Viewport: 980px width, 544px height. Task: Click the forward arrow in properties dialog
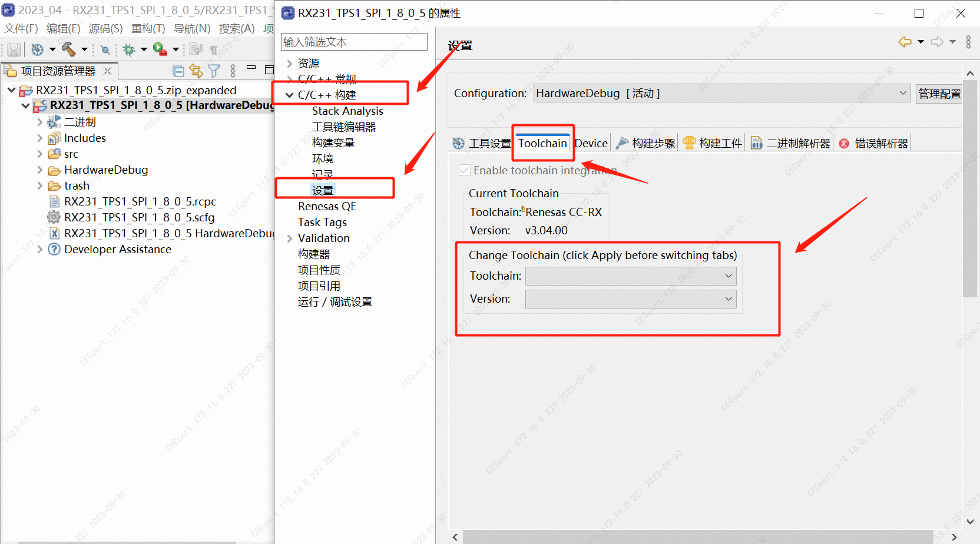pos(937,42)
